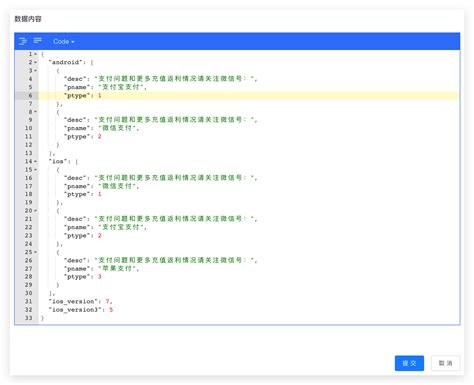Collapse the object starting at line 8
474x385 pixels.
coord(35,112)
